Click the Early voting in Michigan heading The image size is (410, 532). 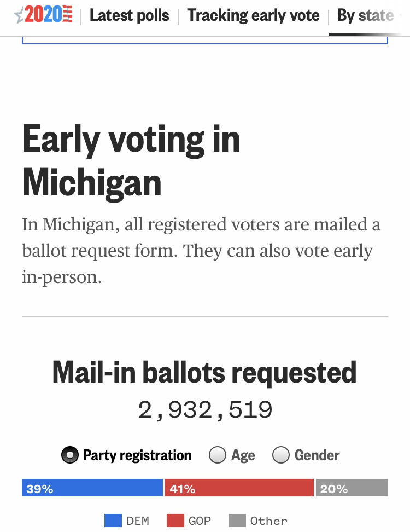tap(131, 160)
